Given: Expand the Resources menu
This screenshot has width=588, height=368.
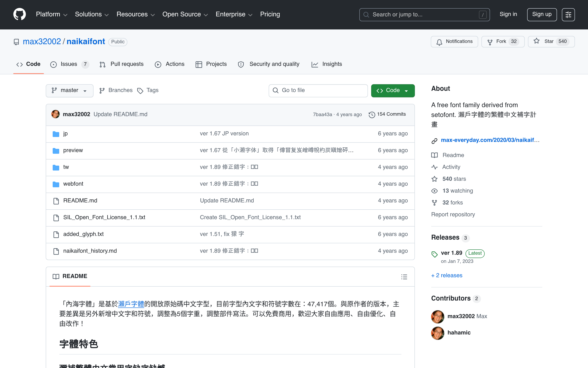Looking at the screenshot, I should [x=135, y=14].
